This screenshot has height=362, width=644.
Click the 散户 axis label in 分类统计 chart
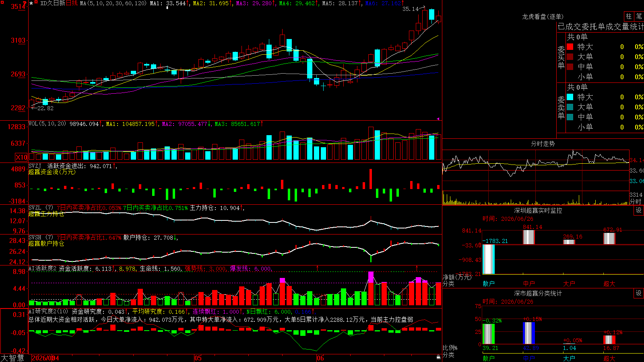point(489,358)
